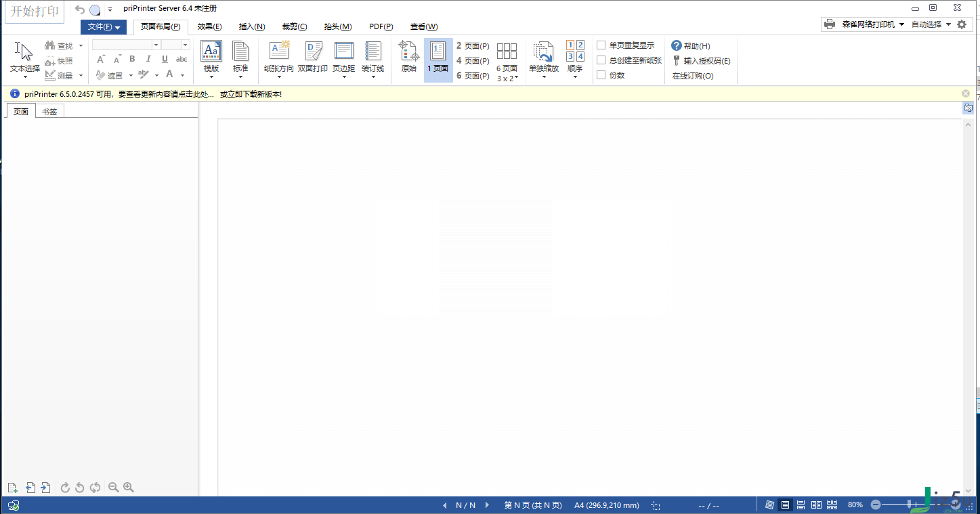
Task: Open 单独缩放 individual scaling
Action: click(543, 60)
